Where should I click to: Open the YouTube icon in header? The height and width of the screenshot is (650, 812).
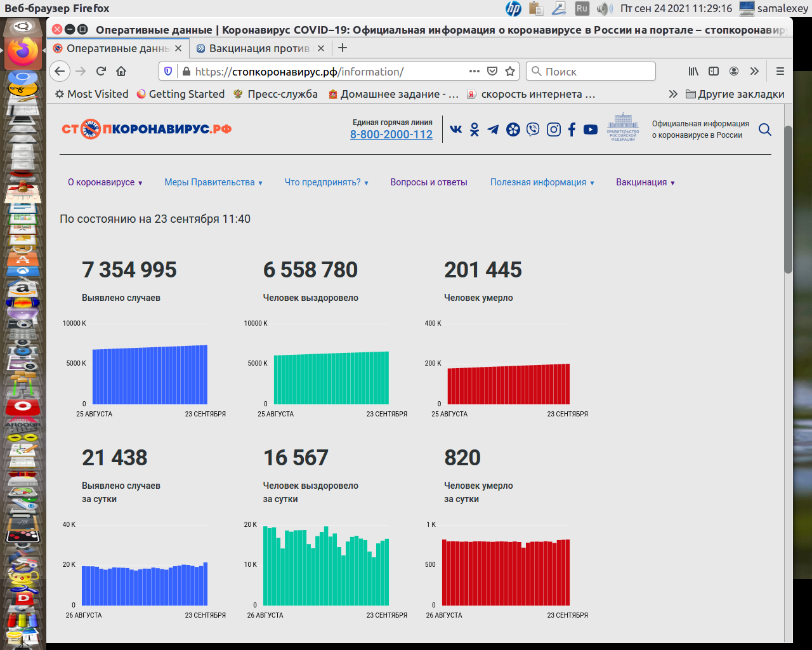pyautogui.click(x=591, y=129)
